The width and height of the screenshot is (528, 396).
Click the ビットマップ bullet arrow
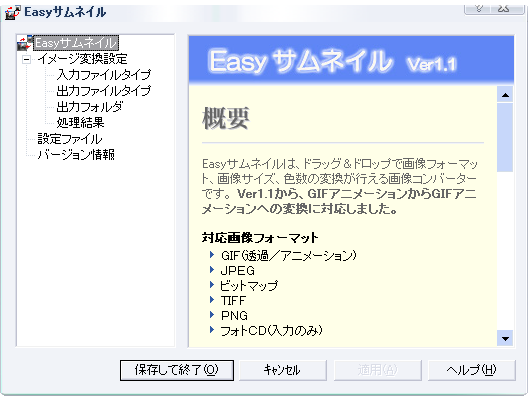[212, 285]
